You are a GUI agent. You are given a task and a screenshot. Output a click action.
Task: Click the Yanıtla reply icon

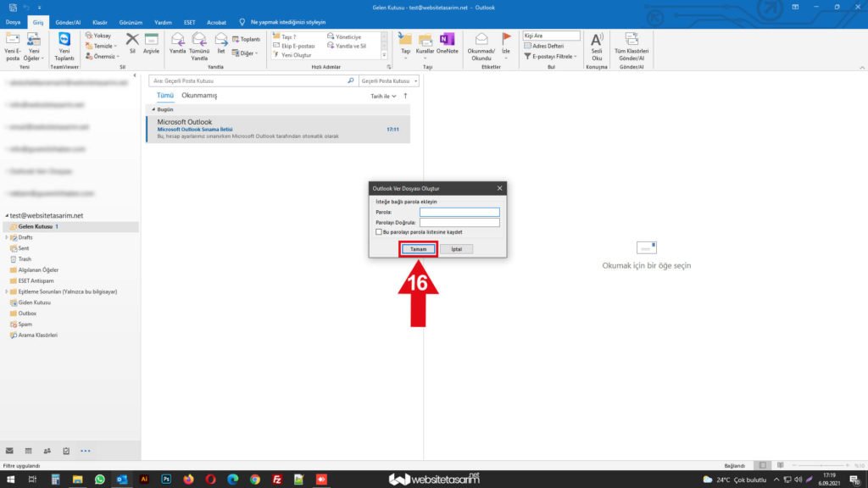[177, 40]
